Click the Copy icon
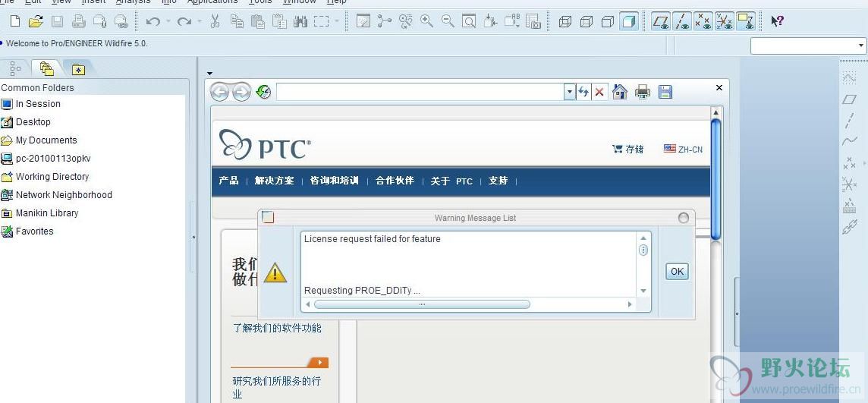The image size is (868, 403). 237,21
